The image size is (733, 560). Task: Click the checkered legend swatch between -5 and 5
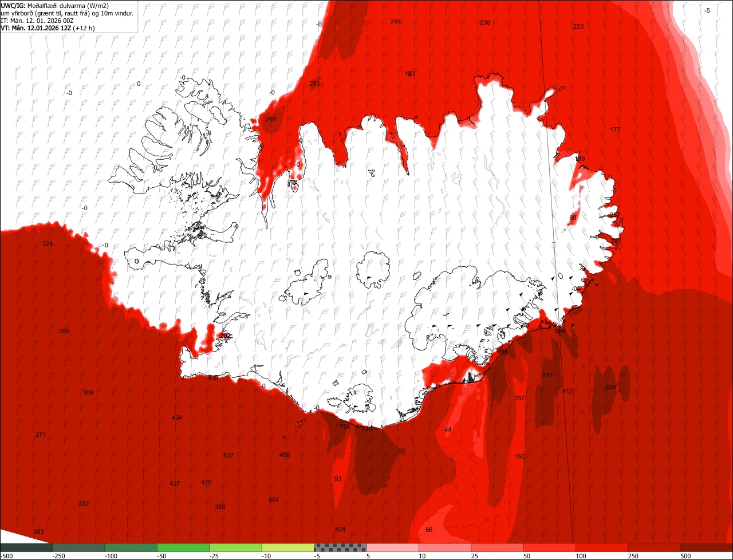(x=340, y=547)
